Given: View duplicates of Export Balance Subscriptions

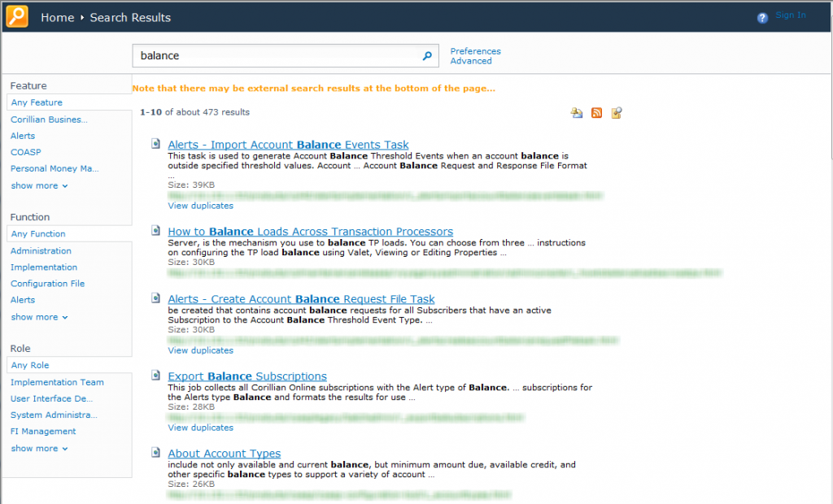Looking at the screenshot, I should [x=200, y=428].
